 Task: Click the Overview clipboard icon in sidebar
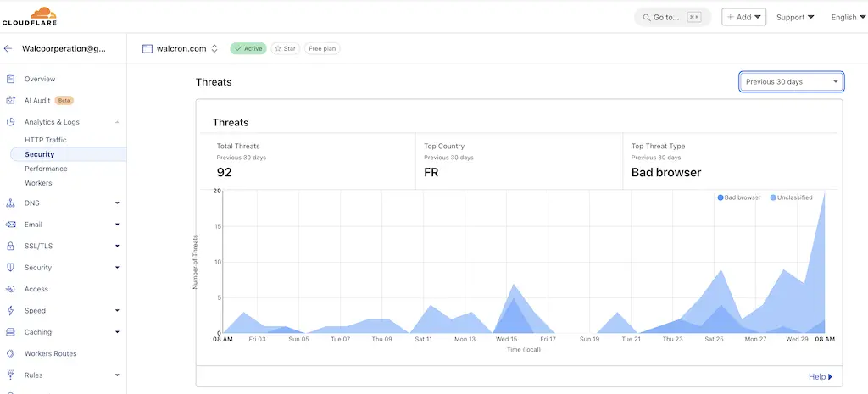pyautogui.click(x=10, y=79)
